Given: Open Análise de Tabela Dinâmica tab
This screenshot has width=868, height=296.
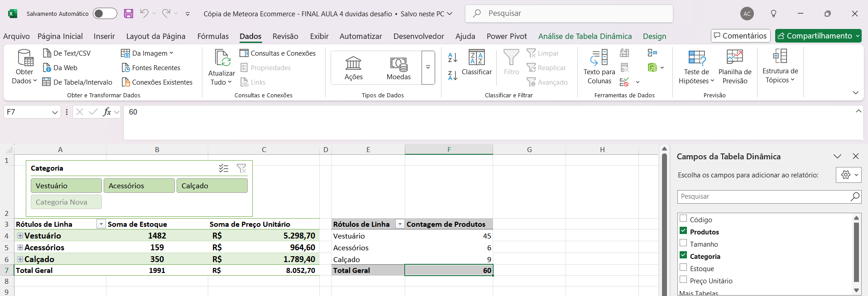Looking at the screenshot, I should click(x=585, y=36).
